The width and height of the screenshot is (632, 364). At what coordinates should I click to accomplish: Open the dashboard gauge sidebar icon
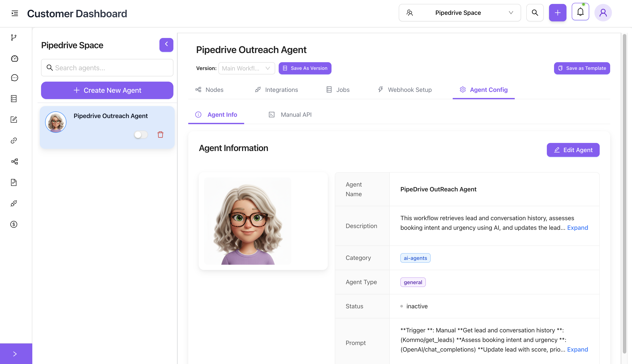(14, 58)
